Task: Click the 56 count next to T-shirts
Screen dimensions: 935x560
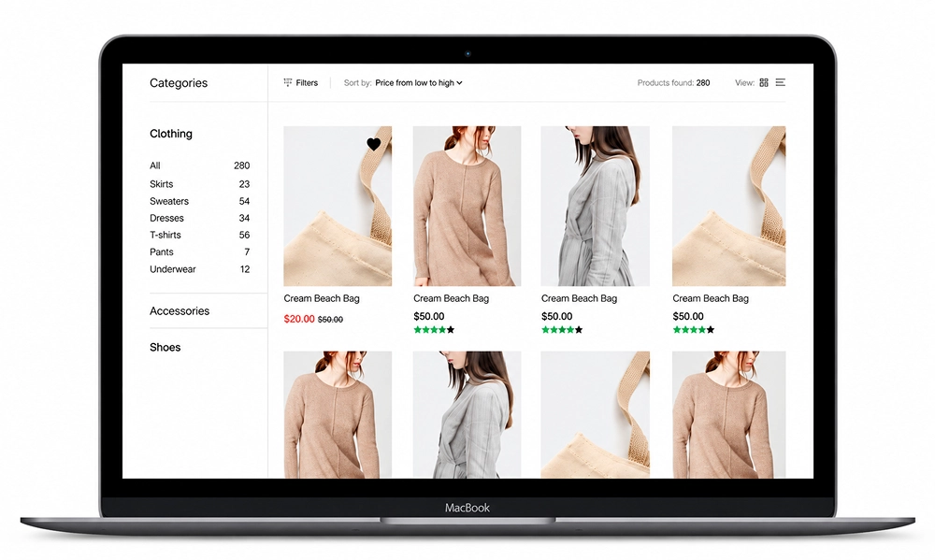Action: coord(244,235)
